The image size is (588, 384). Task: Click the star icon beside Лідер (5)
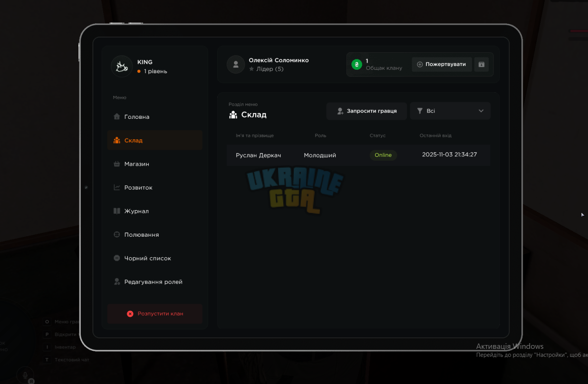click(x=251, y=69)
